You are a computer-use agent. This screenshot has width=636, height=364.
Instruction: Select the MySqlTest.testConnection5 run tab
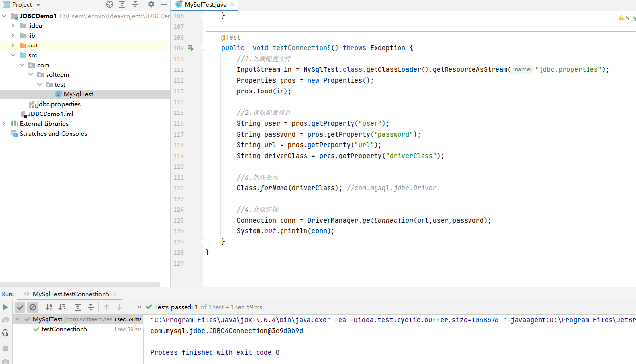click(x=71, y=294)
